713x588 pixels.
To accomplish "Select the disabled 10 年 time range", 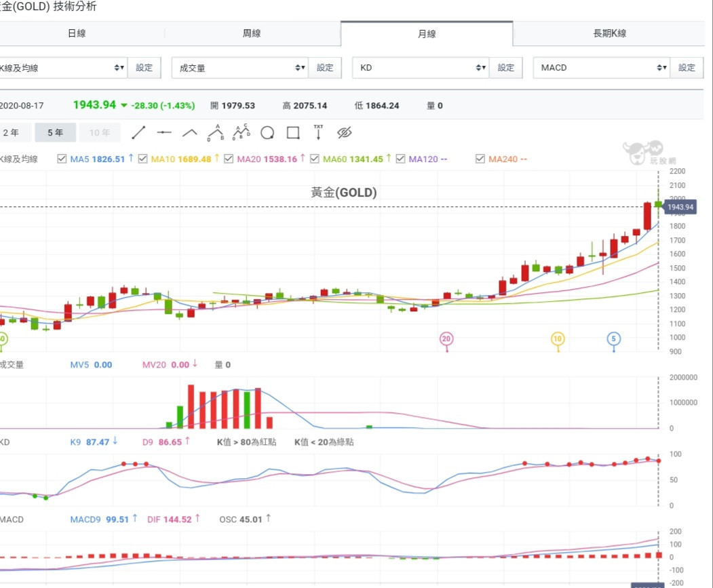I will tap(100, 132).
